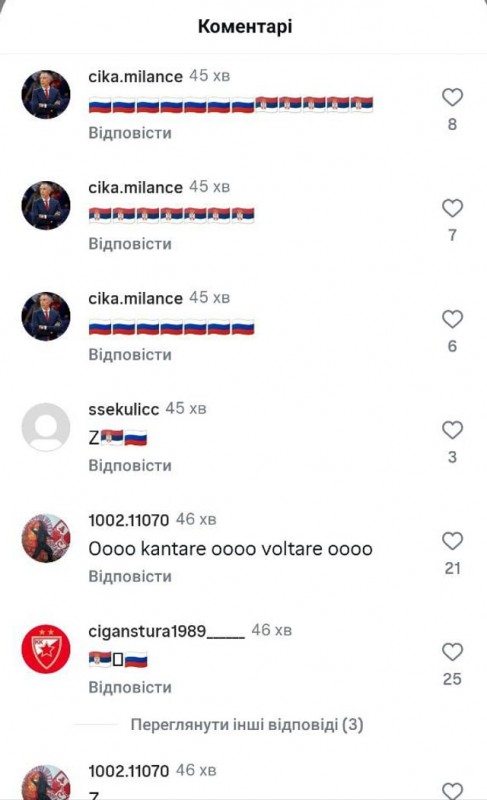Open the ciganstura1989_____ username link

(x=166, y=631)
